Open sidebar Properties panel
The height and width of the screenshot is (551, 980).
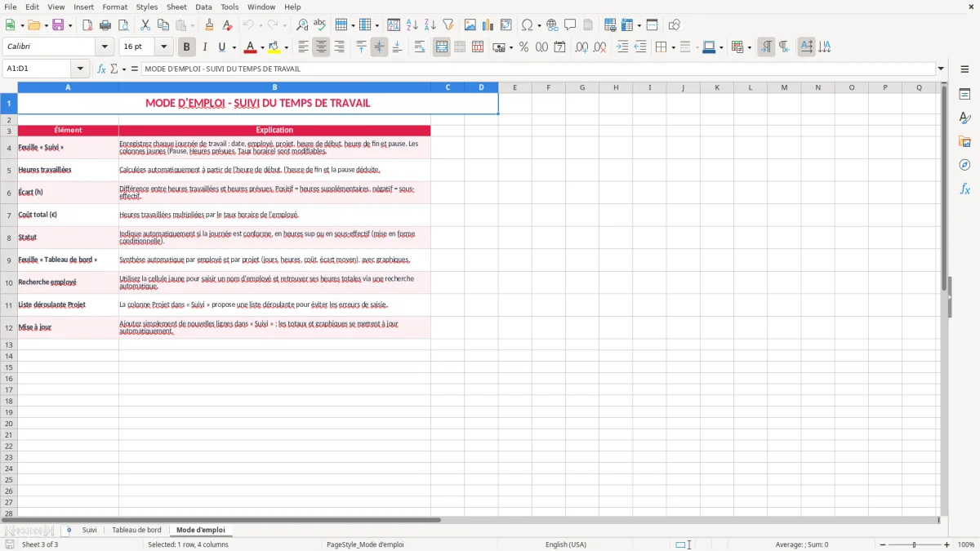tap(964, 95)
